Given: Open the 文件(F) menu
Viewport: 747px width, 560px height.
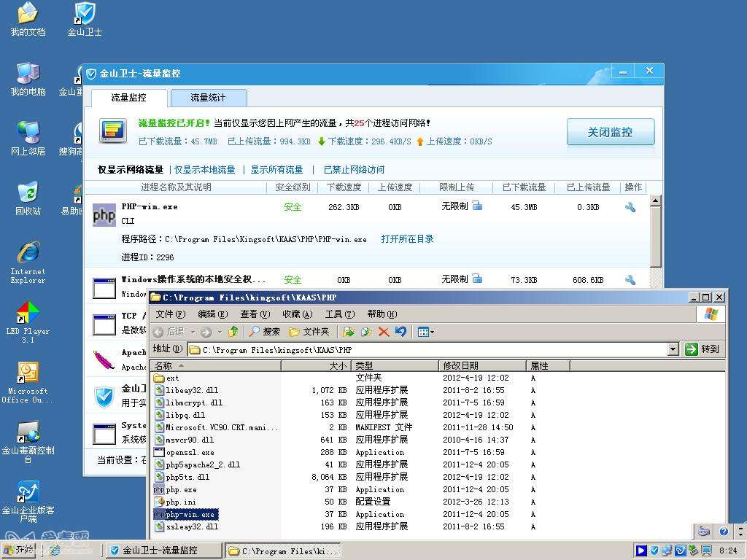Looking at the screenshot, I should [x=171, y=314].
